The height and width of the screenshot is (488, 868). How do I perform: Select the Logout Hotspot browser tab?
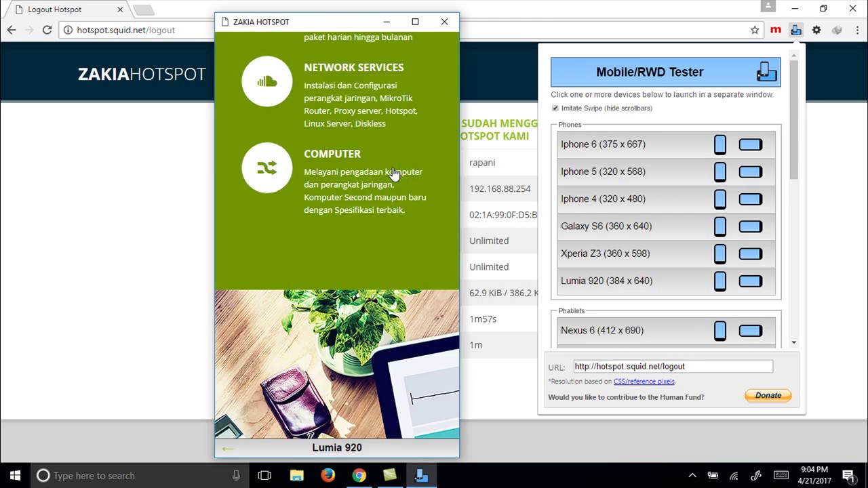pyautogui.click(x=64, y=9)
